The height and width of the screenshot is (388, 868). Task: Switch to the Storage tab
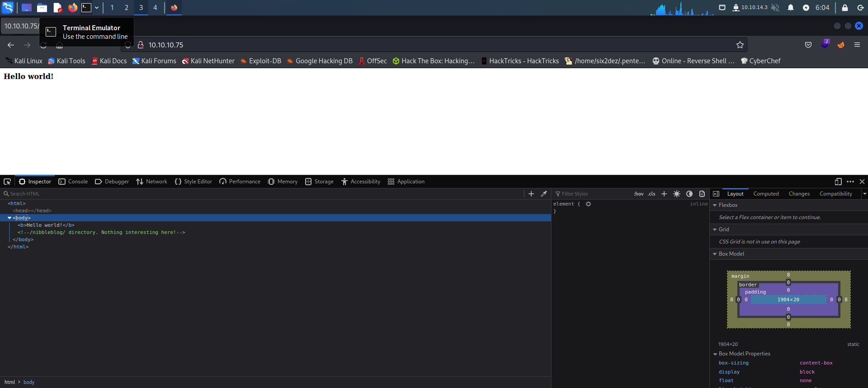319,182
